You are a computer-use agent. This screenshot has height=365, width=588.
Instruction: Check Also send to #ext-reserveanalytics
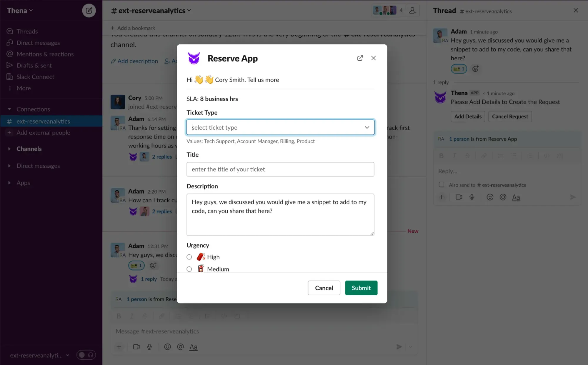[442, 185]
